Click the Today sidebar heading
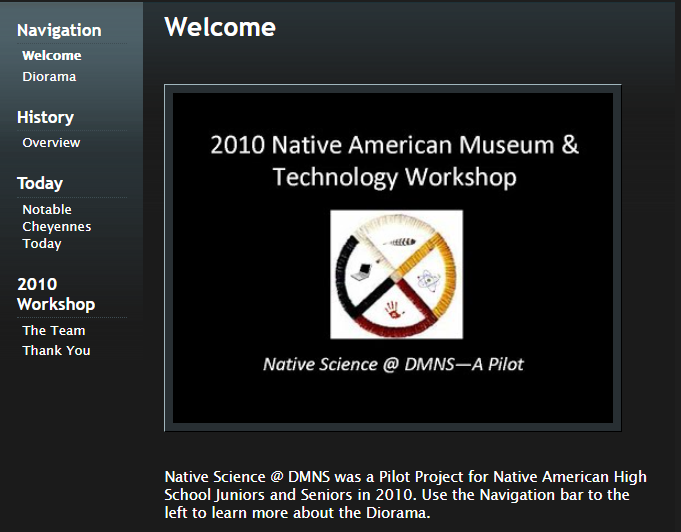 [40, 183]
